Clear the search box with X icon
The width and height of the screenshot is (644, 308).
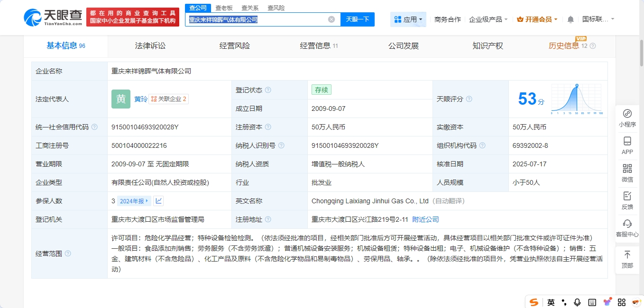pos(331,19)
